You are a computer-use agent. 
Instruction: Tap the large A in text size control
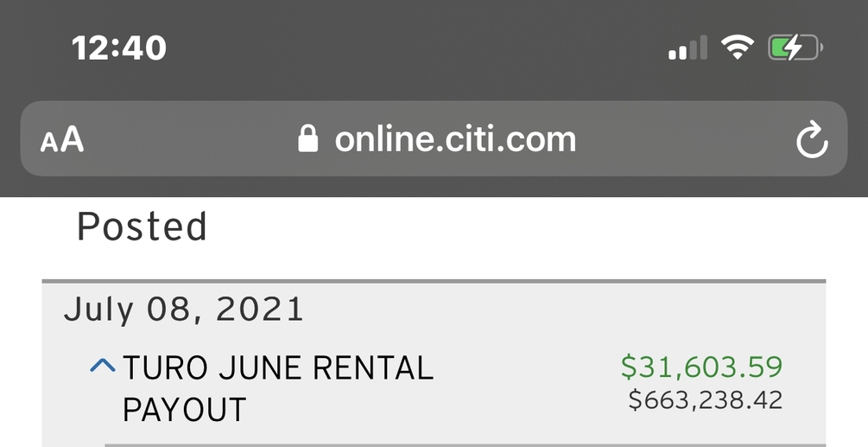73,139
